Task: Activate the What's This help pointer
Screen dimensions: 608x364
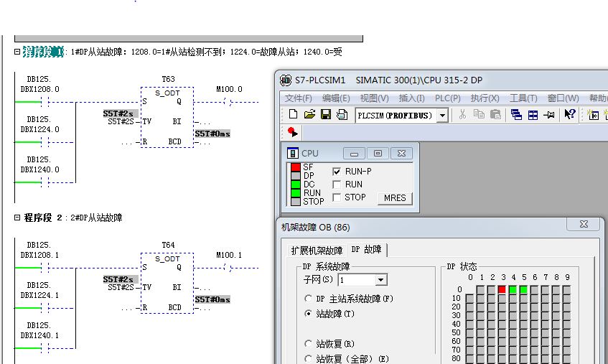Action: 570,114
